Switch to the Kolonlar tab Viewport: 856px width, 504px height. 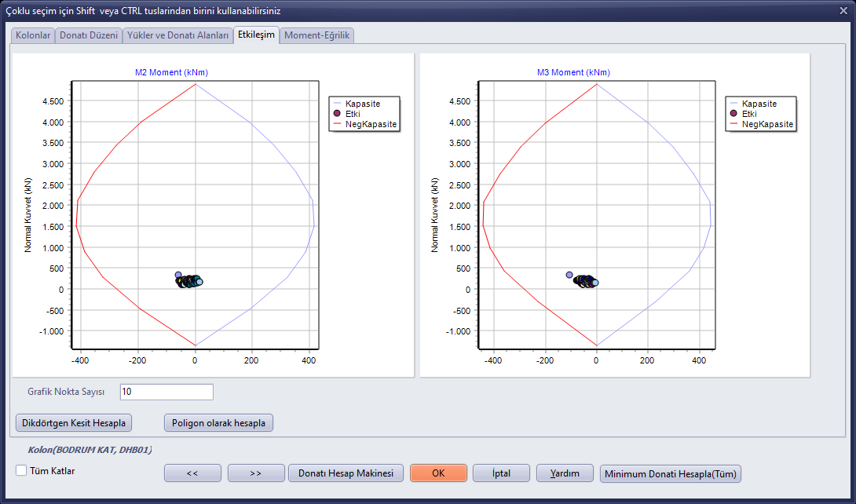(33, 35)
